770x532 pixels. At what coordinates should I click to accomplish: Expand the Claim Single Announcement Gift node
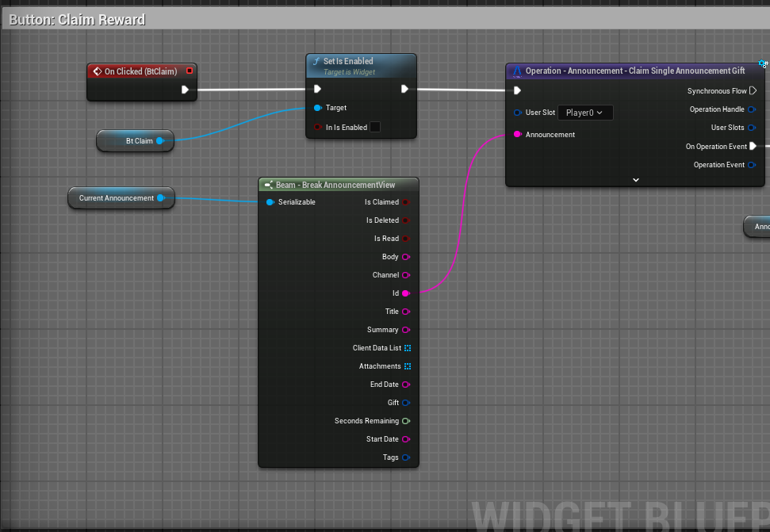pyautogui.click(x=636, y=180)
